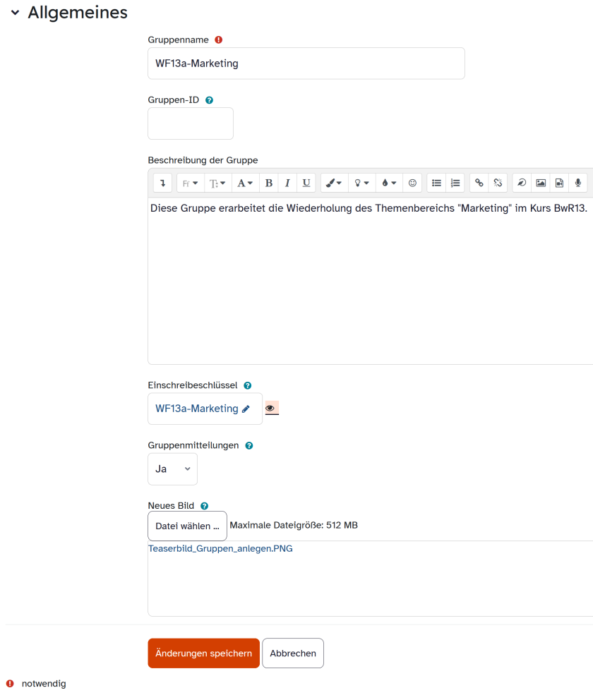This screenshot has width=593, height=700.
Task: Open the Gruppenmitteilungen Ja dropdown
Action: click(172, 469)
